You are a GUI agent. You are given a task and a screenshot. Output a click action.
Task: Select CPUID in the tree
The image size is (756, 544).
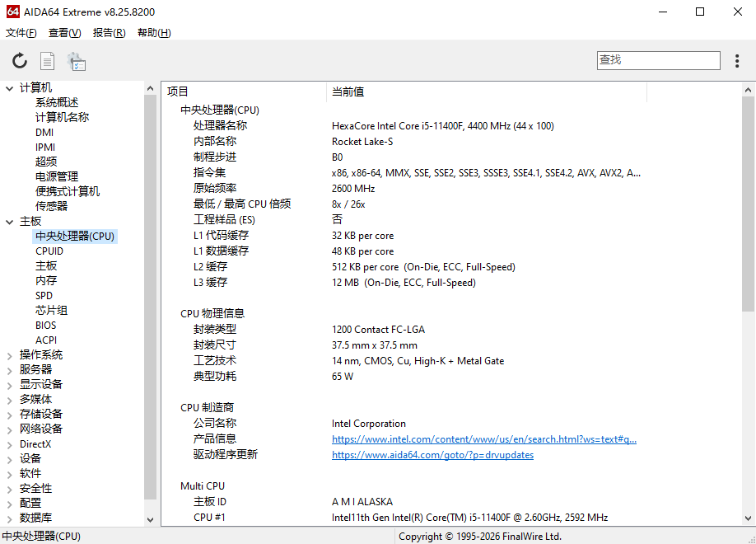(49, 251)
